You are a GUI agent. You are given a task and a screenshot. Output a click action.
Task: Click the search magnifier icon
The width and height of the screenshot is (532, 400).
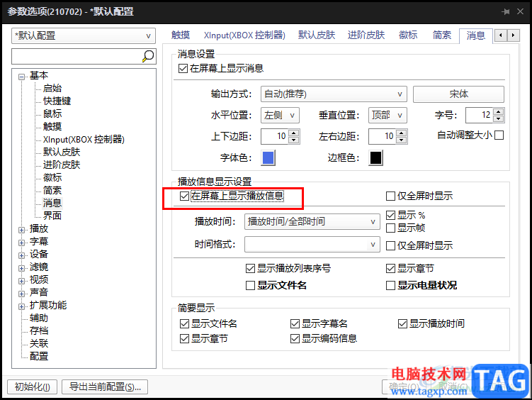148,56
